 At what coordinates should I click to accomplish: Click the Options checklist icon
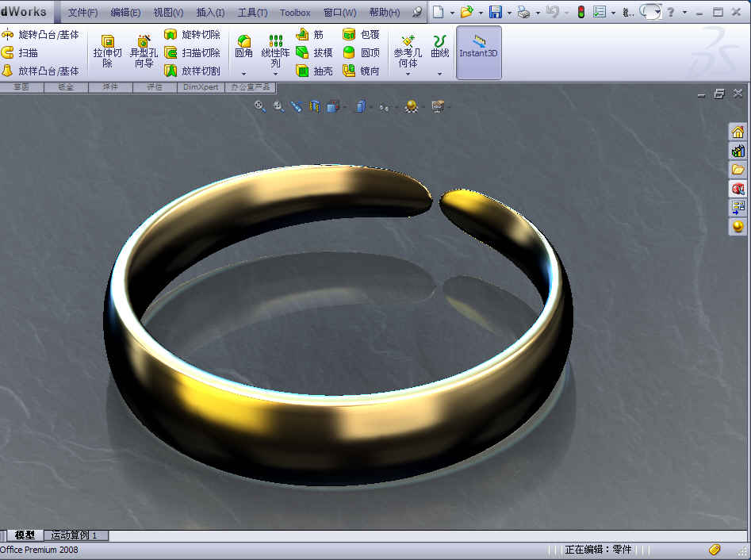[600, 12]
